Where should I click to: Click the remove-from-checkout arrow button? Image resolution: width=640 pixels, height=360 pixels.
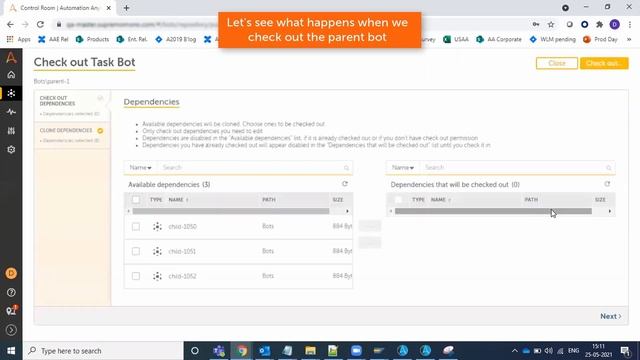tap(370, 243)
